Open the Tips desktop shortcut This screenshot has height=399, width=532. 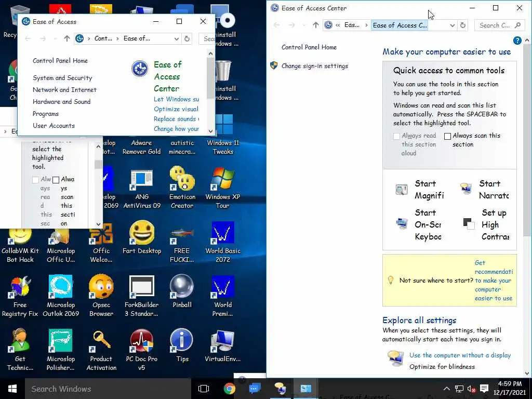pos(182,345)
